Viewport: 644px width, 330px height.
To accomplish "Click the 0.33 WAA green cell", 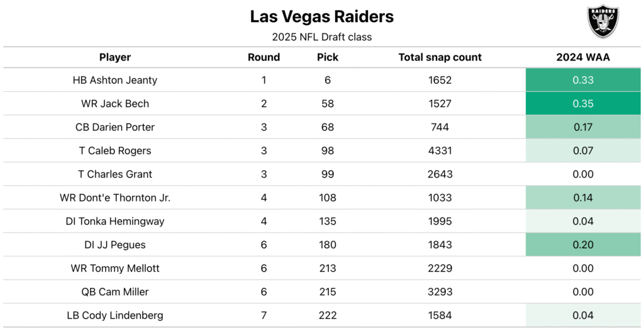I will [583, 80].
